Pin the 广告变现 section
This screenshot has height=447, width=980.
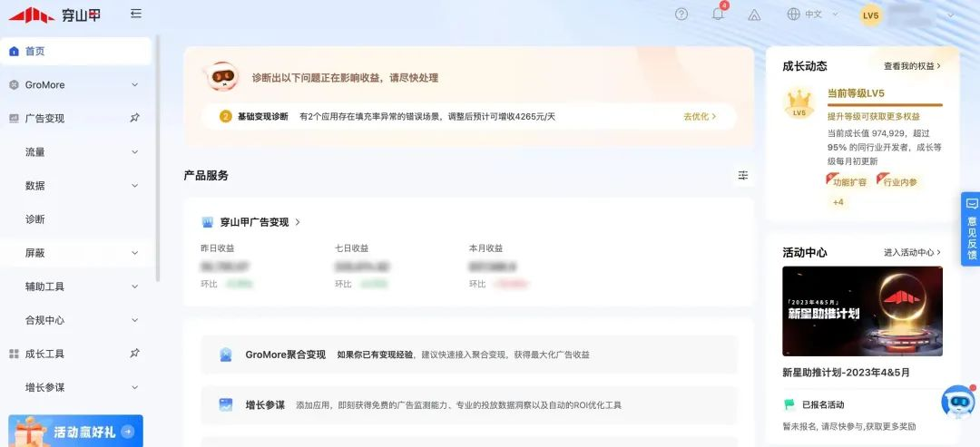click(134, 118)
